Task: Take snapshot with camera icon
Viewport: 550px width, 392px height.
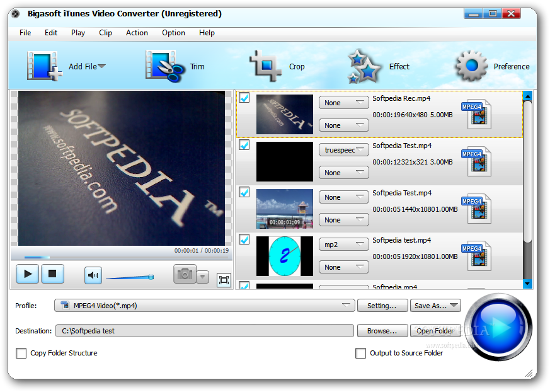Action: (x=185, y=274)
